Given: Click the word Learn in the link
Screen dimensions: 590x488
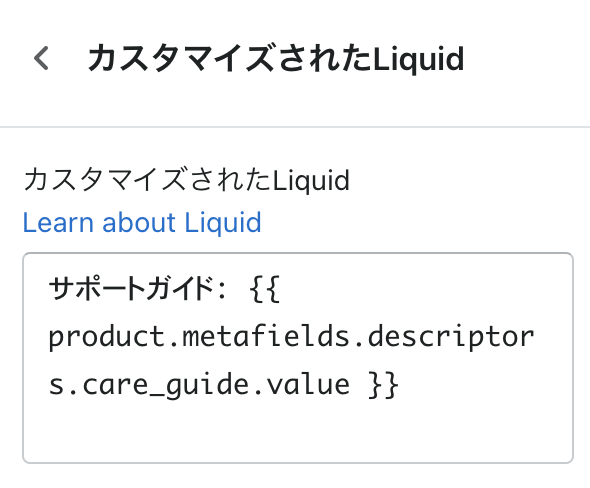Looking at the screenshot, I should pos(58,222).
